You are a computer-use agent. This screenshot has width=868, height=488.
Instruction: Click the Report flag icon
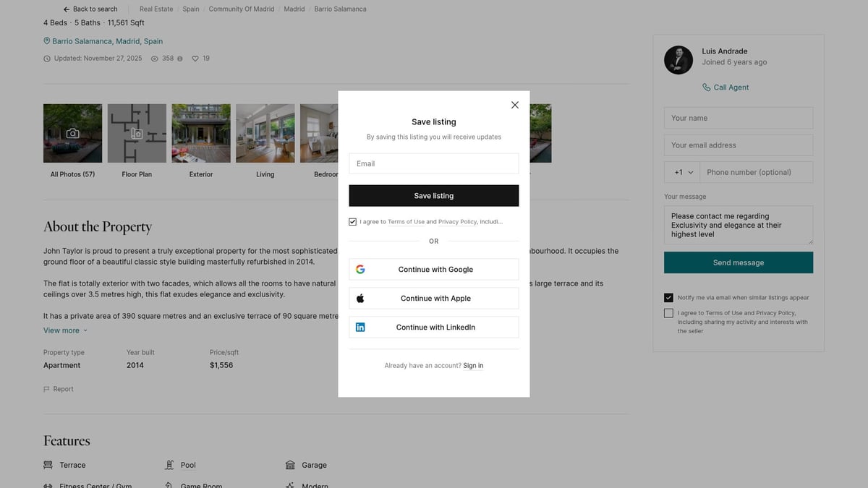[x=47, y=389]
